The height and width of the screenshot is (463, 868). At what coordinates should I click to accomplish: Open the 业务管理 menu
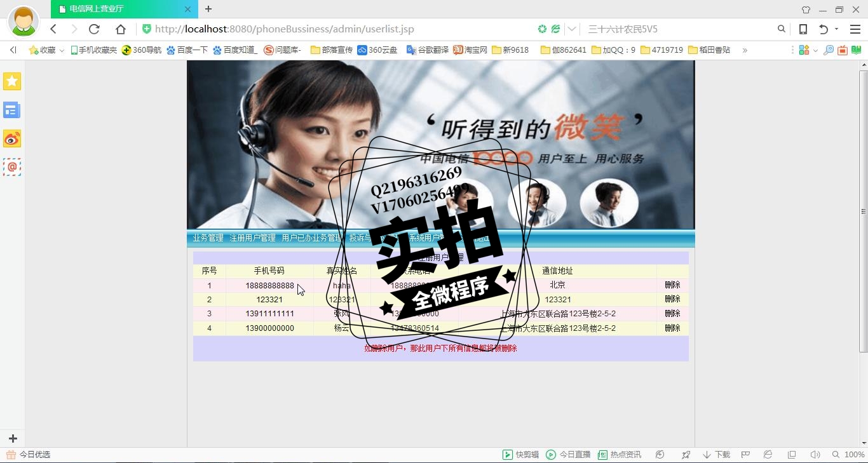(208, 238)
